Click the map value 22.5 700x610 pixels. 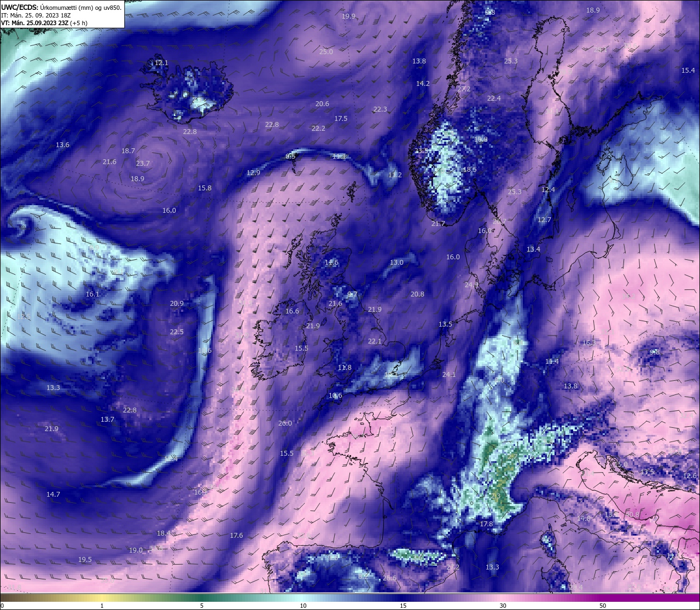(177, 332)
